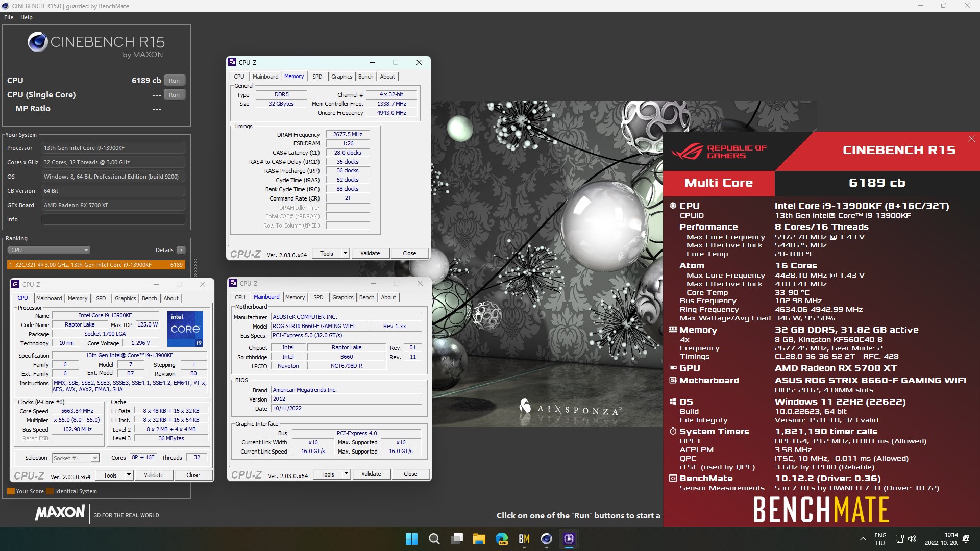Open CPU tab in CPU-Z Mainboard window
The height and width of the screenshot is (551, 980).
(x=240, y=297)
